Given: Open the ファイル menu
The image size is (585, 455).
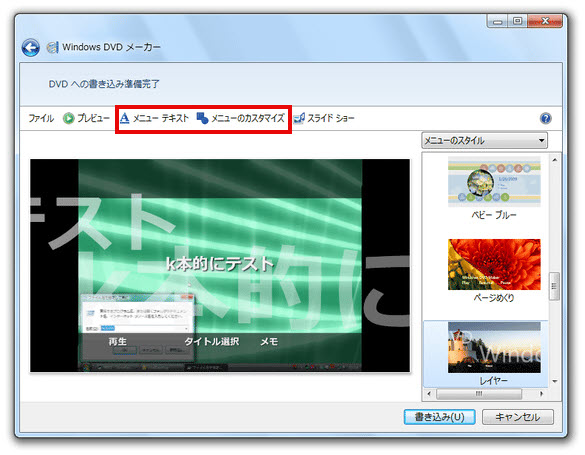Looking at the screenshot, I should click(x=41, y=118).
